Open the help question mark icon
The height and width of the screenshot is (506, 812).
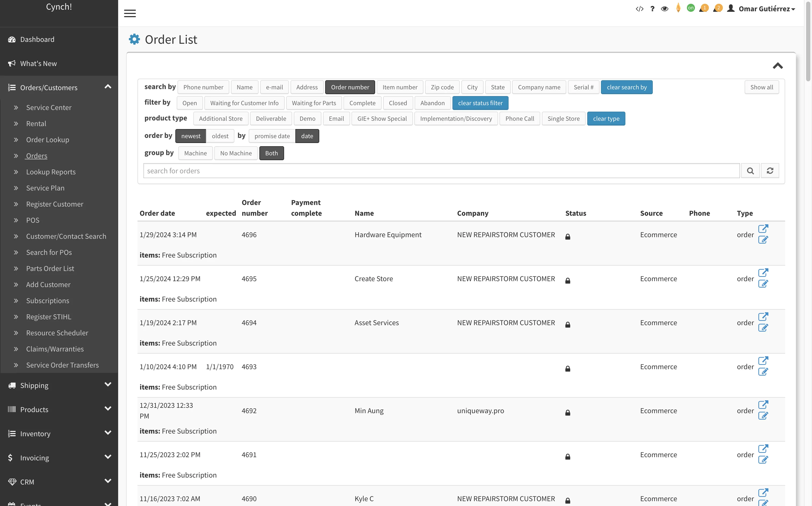click(652, 9)
